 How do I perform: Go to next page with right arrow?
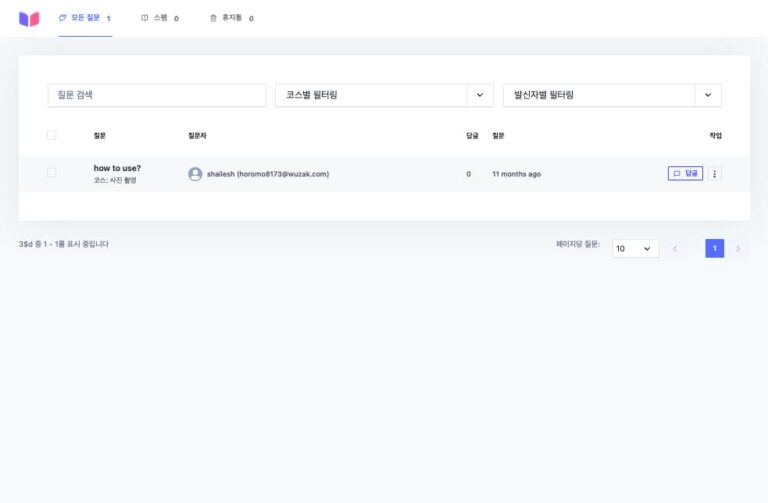coord(738,248)
